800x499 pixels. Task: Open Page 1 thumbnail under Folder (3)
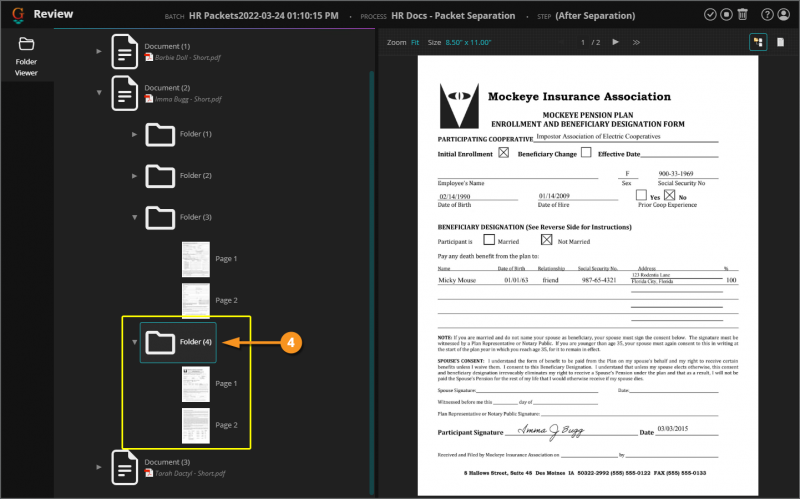point(196,259)
